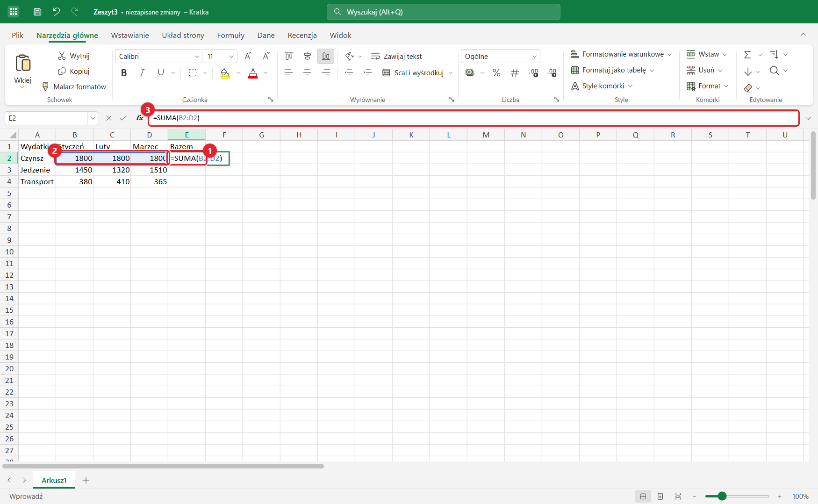Switch to the Widok tab
The image size is (818, 504).
340,35
